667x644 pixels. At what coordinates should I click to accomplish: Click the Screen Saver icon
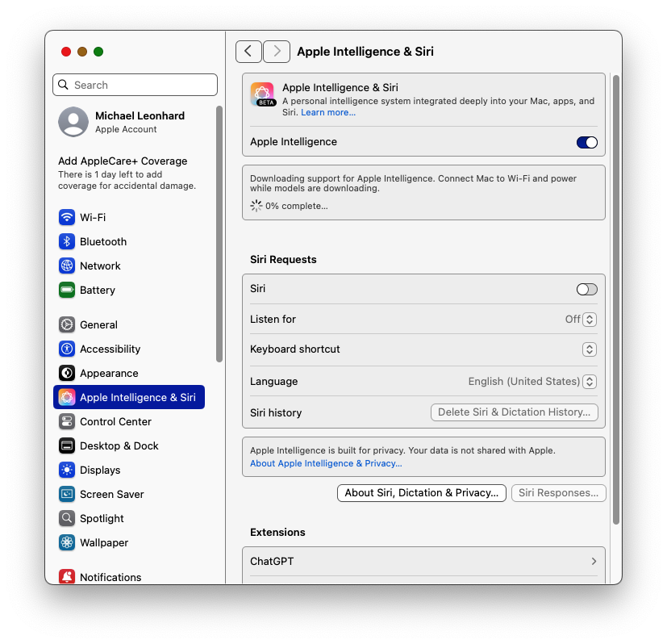(x=67, y=494)
